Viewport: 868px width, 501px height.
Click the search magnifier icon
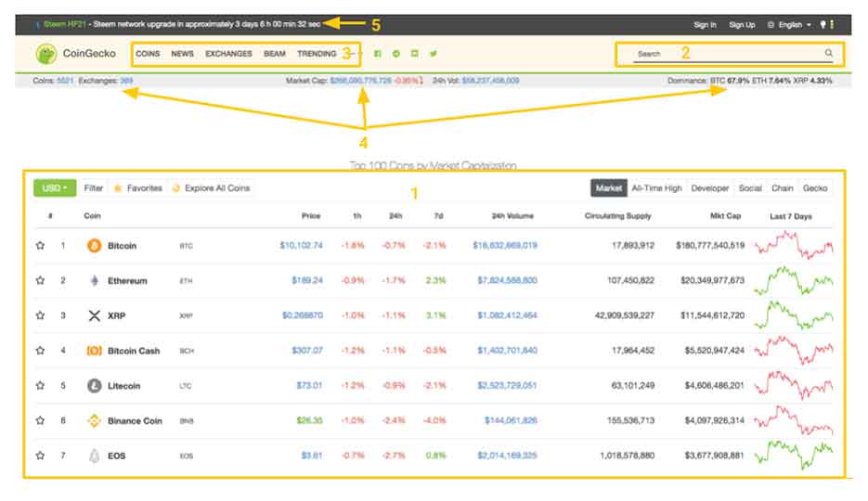[829, 53]
